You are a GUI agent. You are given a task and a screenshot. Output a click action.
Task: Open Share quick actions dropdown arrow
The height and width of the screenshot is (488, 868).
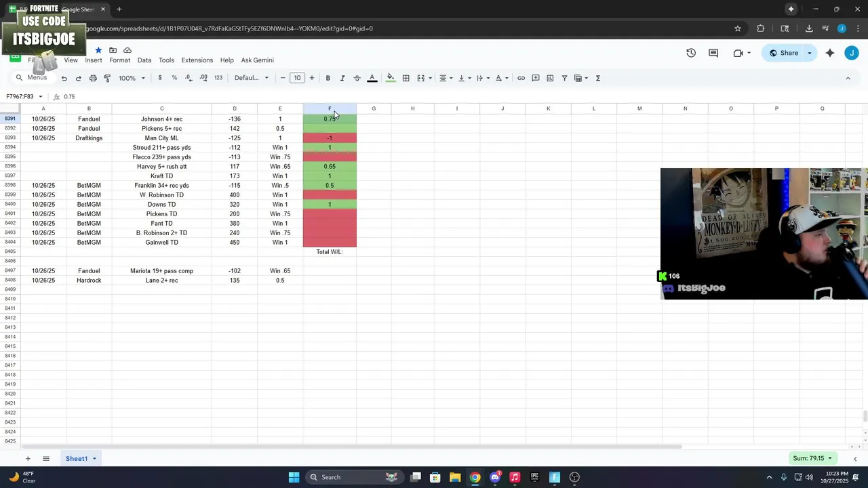(x=809, y=53)
